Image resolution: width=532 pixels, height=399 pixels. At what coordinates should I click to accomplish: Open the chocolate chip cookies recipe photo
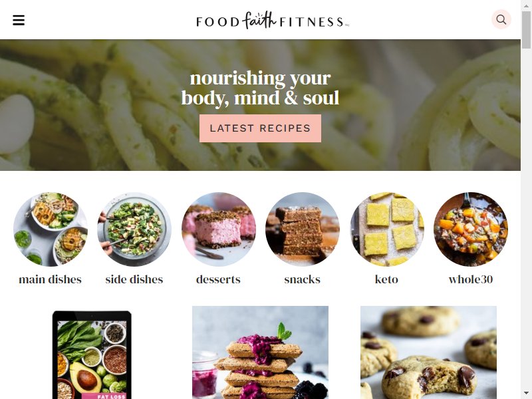[x=428, y=352]
